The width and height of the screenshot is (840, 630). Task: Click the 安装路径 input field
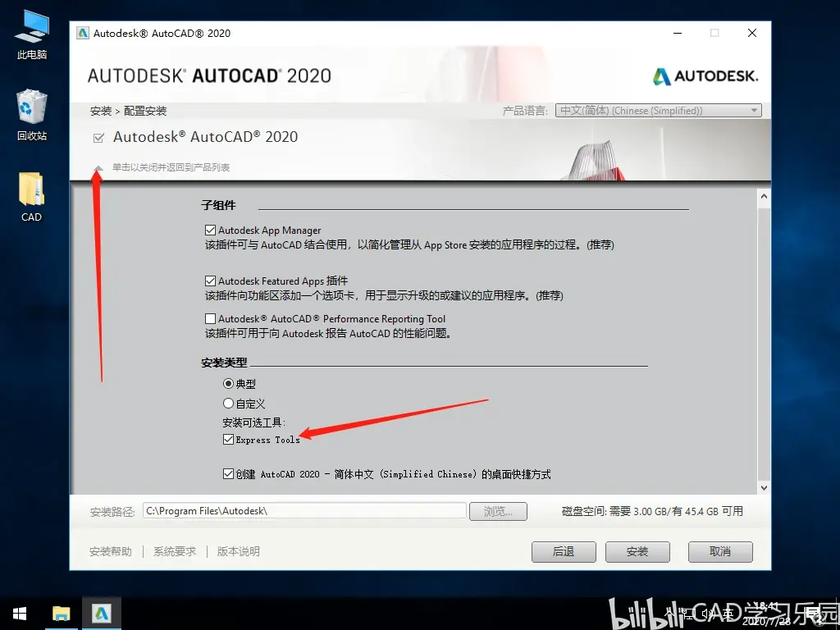(304, 511)
